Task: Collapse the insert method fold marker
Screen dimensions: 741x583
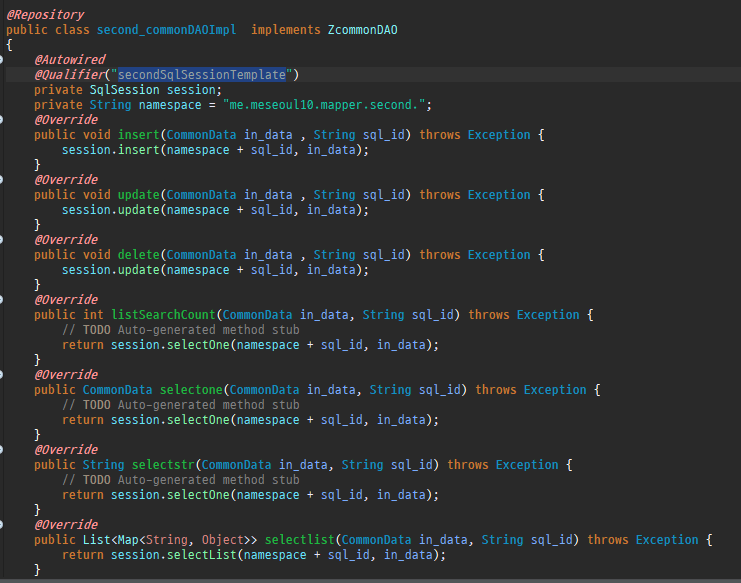Action: [1, 120]
